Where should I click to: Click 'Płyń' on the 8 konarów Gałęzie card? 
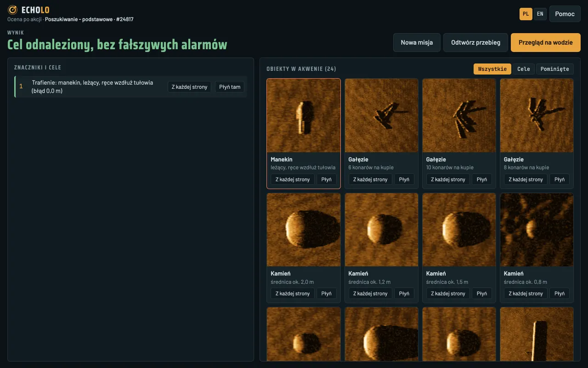(x=560, y=179)
